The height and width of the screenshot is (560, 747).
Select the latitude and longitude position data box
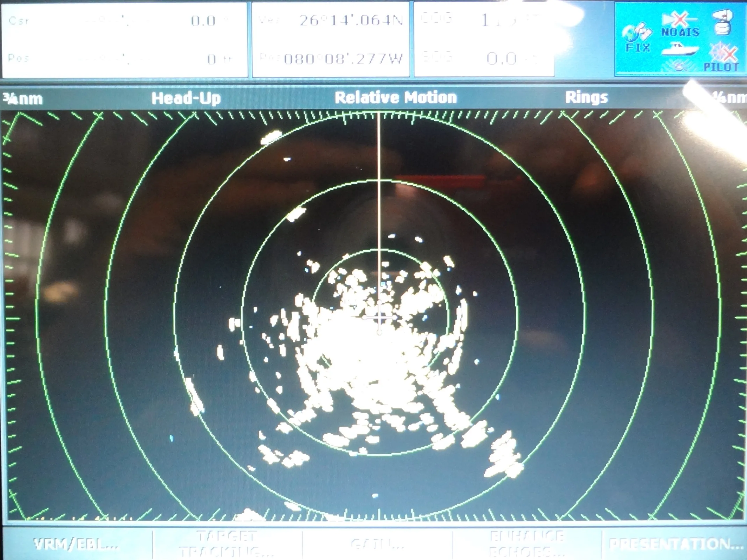click(331, 39)
